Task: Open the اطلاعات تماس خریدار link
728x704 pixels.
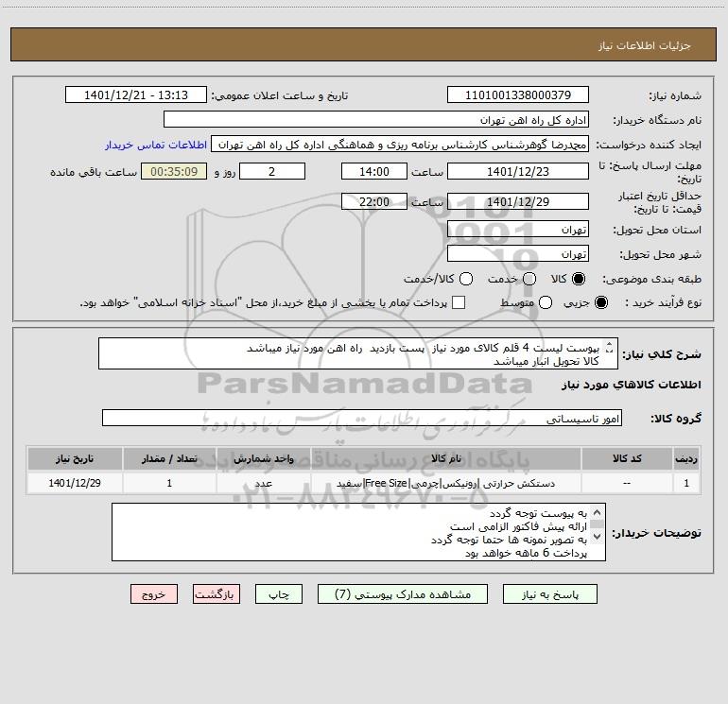Action: (x=156, y=145)
